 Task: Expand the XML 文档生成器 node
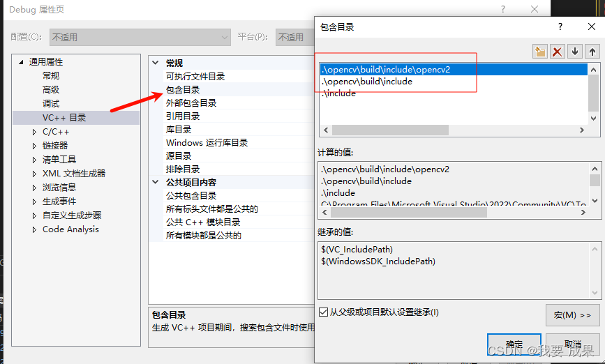coord(34,174)
